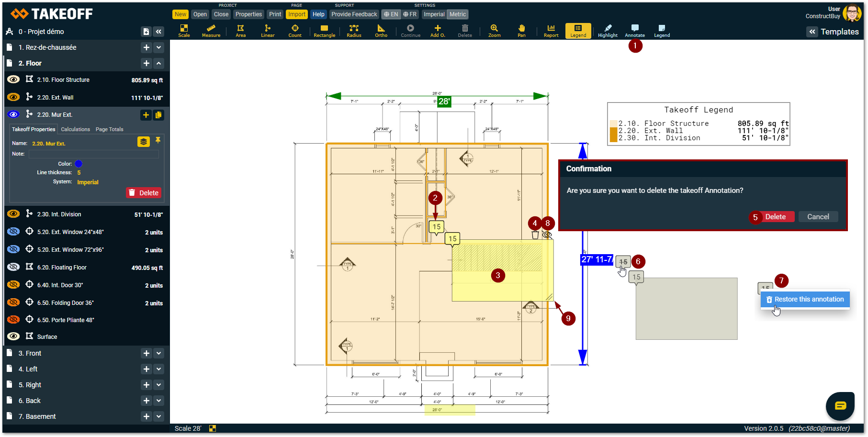Click the Note input field
The image size is (868, 437).
click(x=94, y=154)
